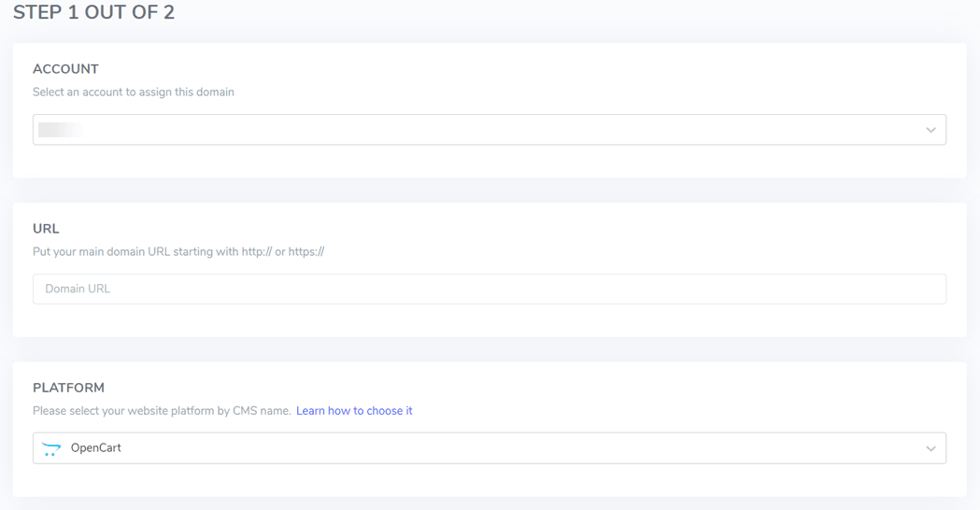Click the ACCOUNT section heading
980x510 pixels.
pyautogui.click(x=65, y=69)
